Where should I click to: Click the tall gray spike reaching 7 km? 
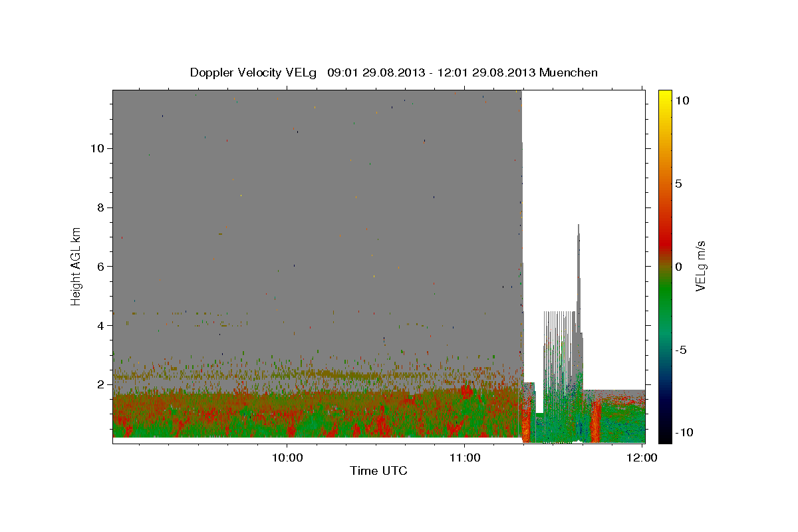pyautogui.click(x=579, y=279)
